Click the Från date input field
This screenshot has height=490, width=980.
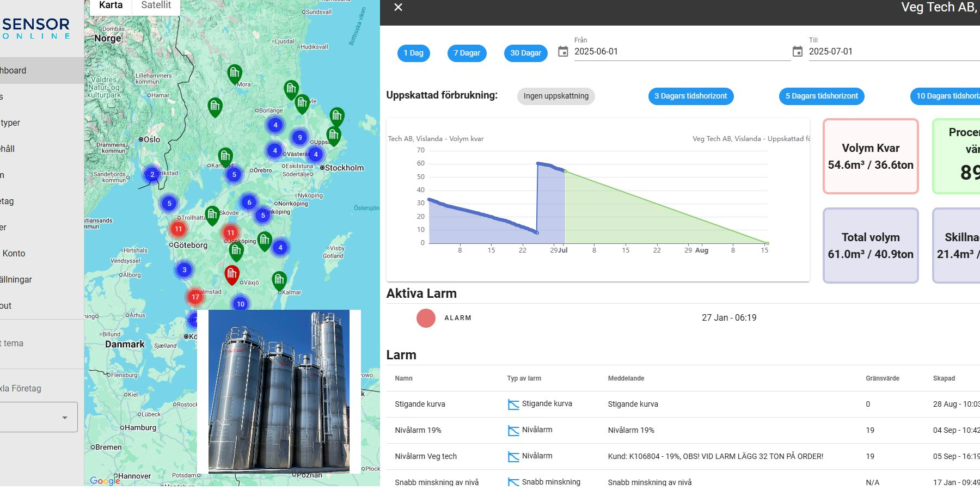coord(681,52)
